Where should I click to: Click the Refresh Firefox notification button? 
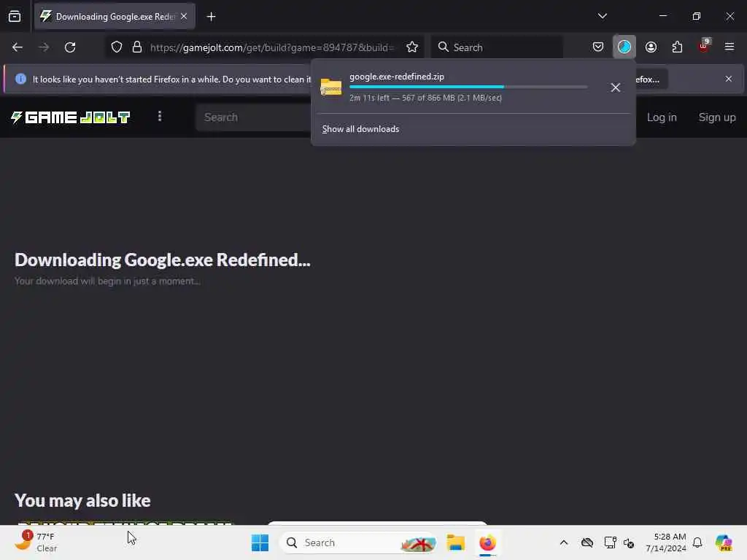(651, 79)
